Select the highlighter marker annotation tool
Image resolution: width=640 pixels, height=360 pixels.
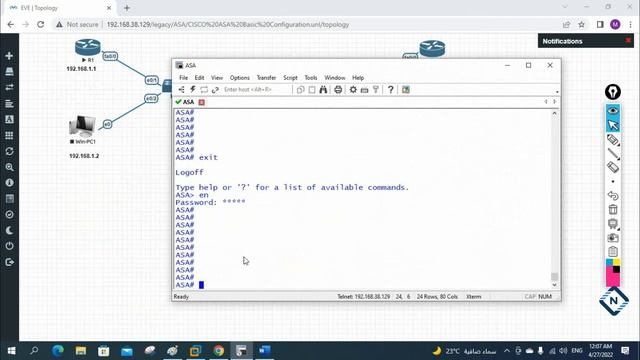[x=613, y=140]
